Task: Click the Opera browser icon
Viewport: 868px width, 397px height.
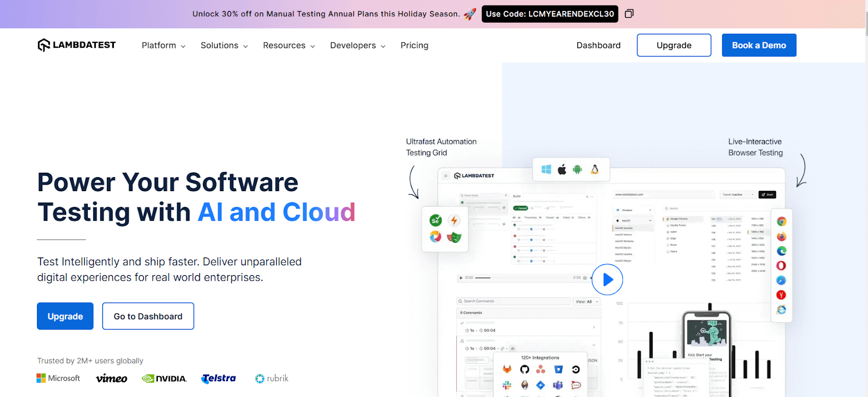Action: [781, 266]
